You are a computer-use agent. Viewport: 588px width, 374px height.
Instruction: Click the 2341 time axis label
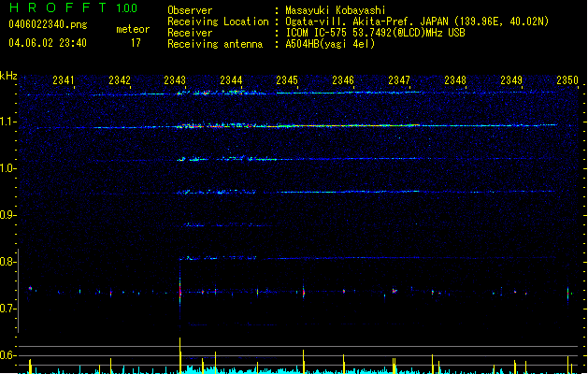click(64, 80)
